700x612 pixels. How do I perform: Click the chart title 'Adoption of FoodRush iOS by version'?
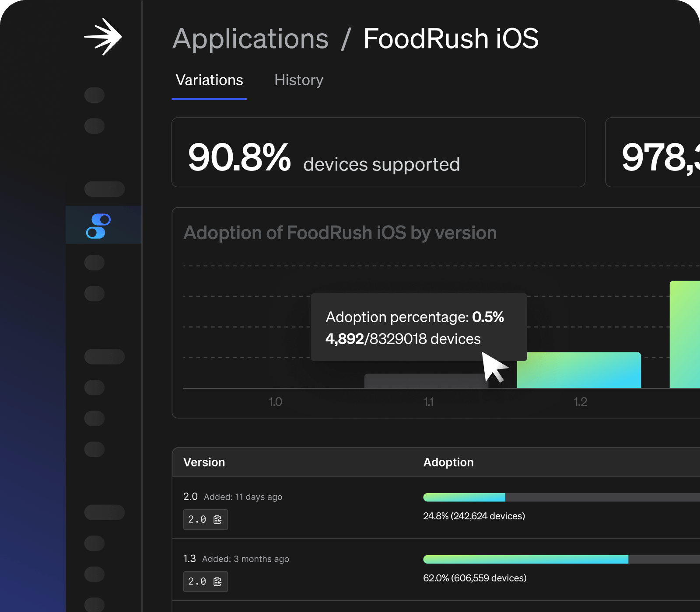340,233
